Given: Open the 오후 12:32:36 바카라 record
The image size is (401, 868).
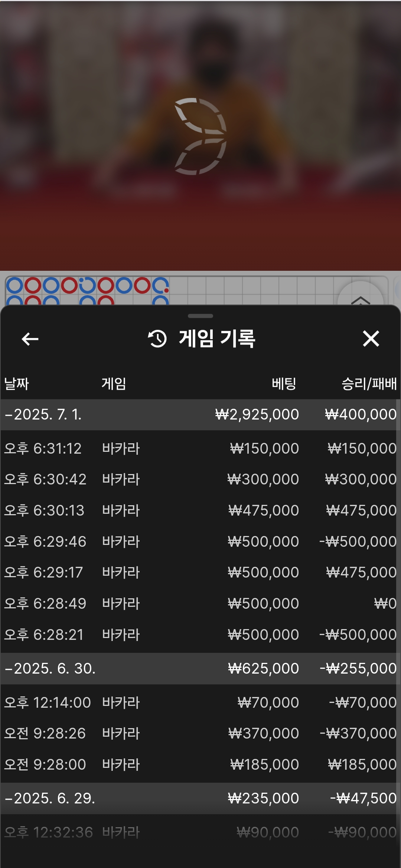Looking at the screenshot, I should click(x=200, y=832).
